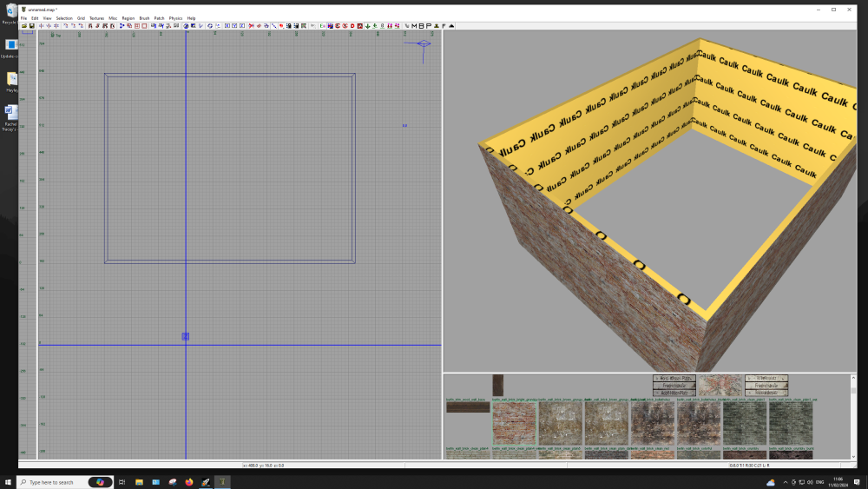Flip selection along the Y axis
The width and height of the screenshot is (868, 489).
(49, 25)
